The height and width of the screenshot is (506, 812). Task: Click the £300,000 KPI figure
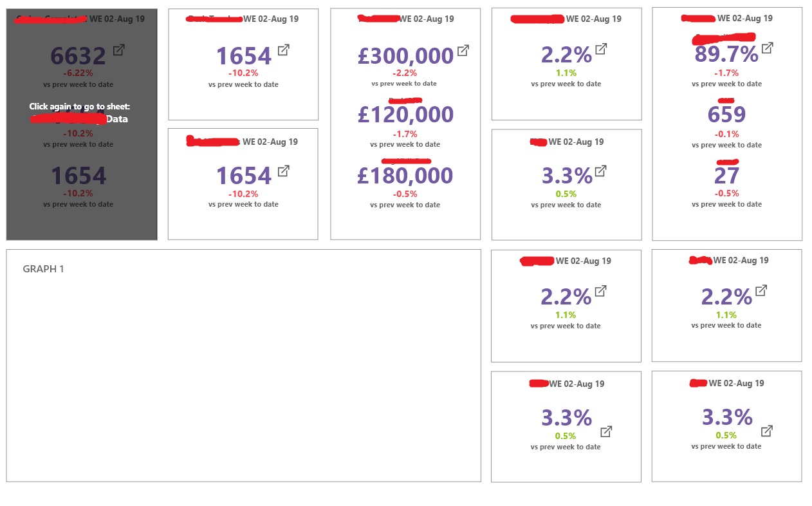[x=405, y=56]
